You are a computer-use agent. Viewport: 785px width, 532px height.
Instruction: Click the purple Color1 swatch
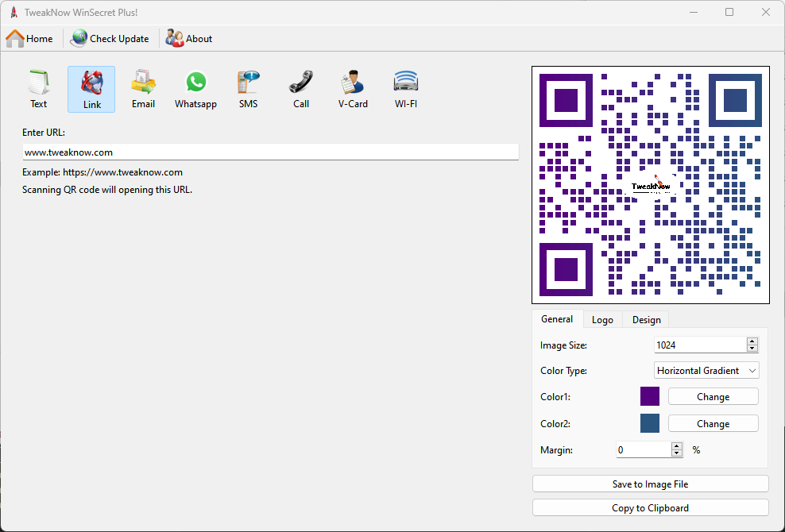click(x=650, y=396)
